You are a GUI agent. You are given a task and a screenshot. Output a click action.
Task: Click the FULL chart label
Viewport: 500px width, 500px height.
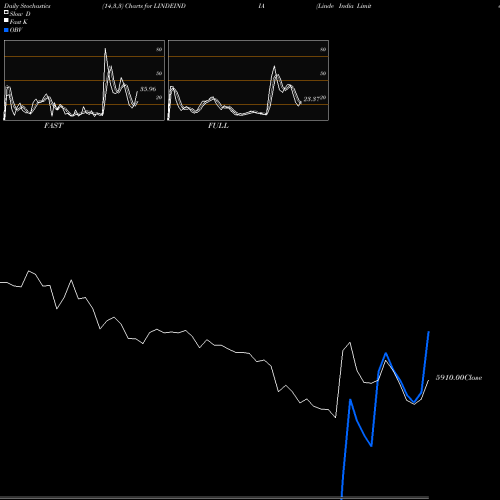point(218,126)
